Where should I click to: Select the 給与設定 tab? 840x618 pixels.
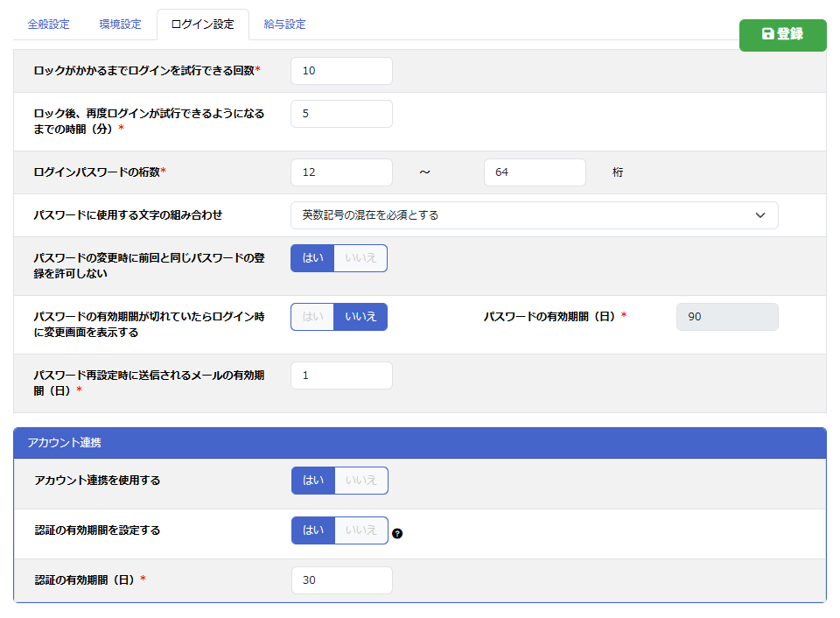click(x=285, y=25)
